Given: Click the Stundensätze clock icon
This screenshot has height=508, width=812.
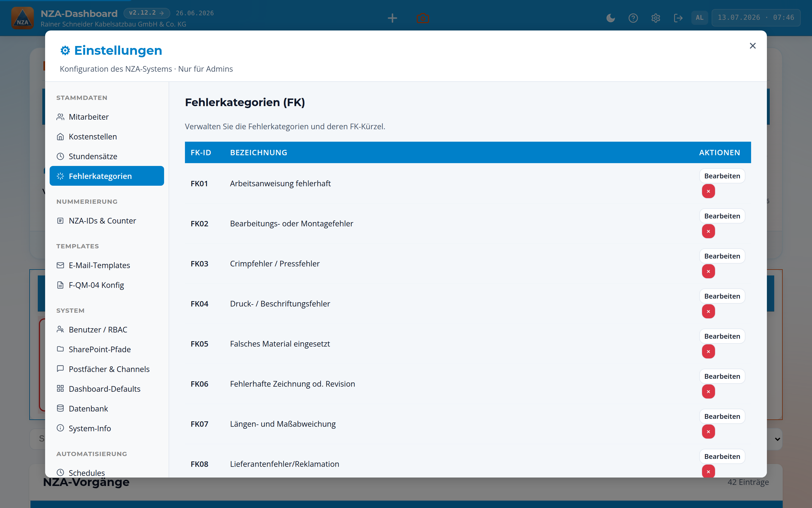Looking at the screenshot, I should pos(60,156).
